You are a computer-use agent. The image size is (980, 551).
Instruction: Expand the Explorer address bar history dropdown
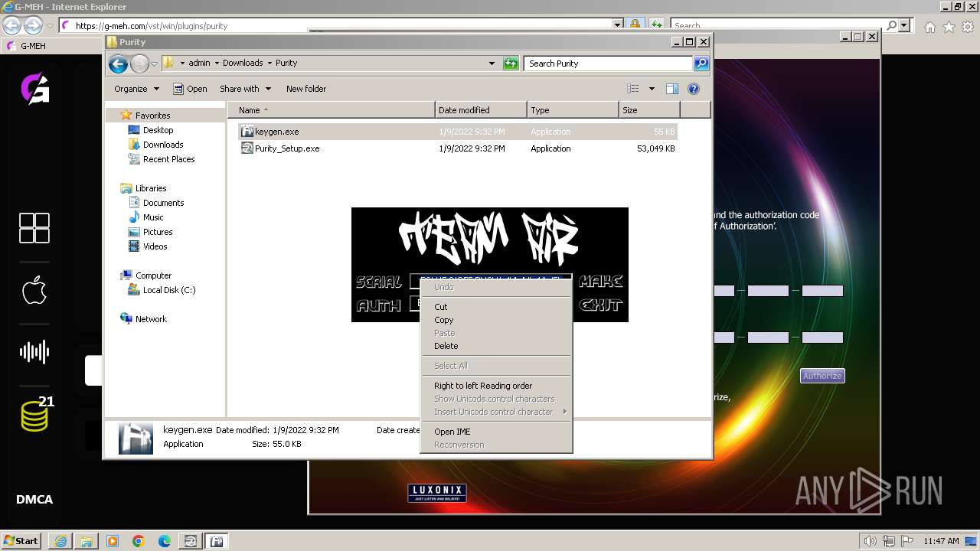(492, 64)
